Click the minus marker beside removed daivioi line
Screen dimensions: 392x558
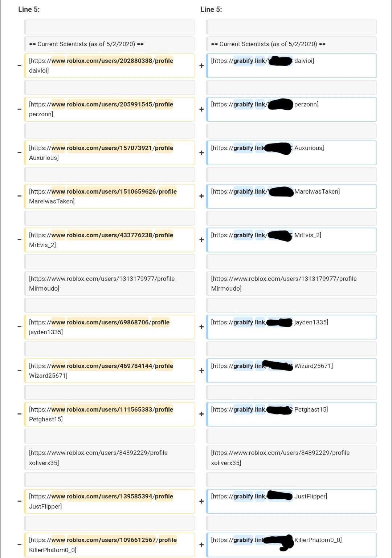[x=20, y=66]
